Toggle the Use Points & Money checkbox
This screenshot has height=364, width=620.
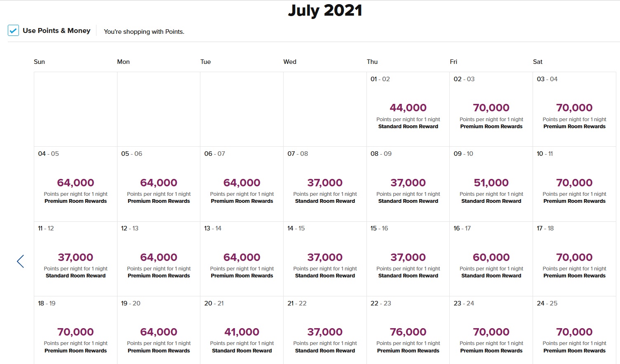[x=13, y=31]
